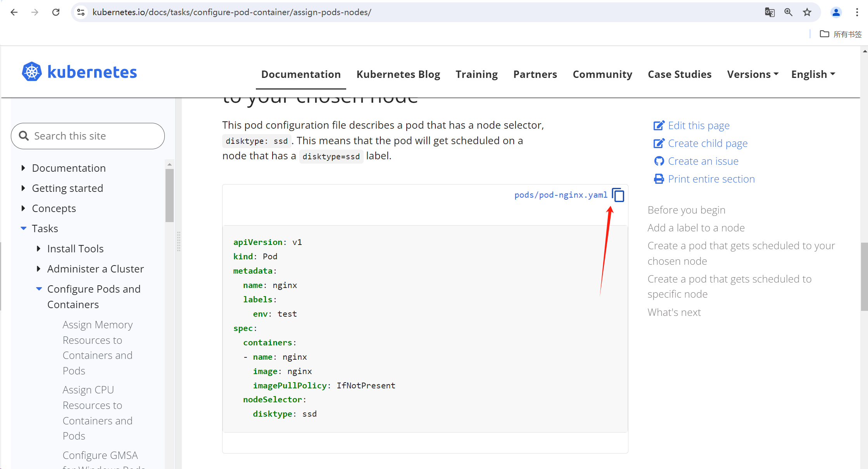
Task: Click the printer icon beside Print entire section
Action: 659,179
